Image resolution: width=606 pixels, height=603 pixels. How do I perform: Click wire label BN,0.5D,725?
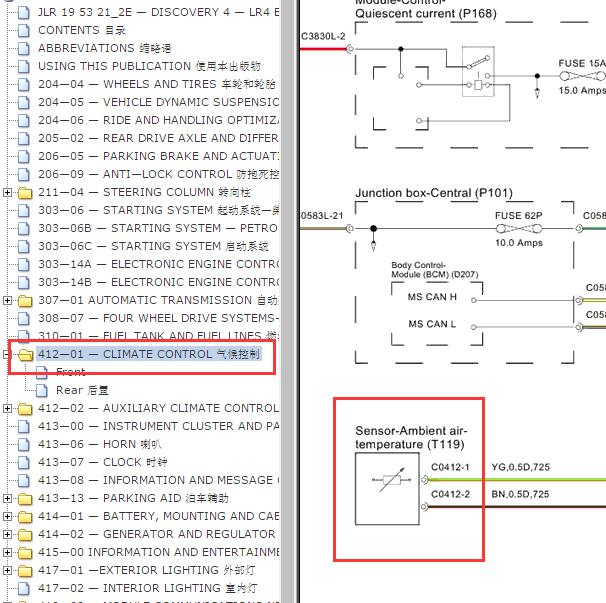520,494
